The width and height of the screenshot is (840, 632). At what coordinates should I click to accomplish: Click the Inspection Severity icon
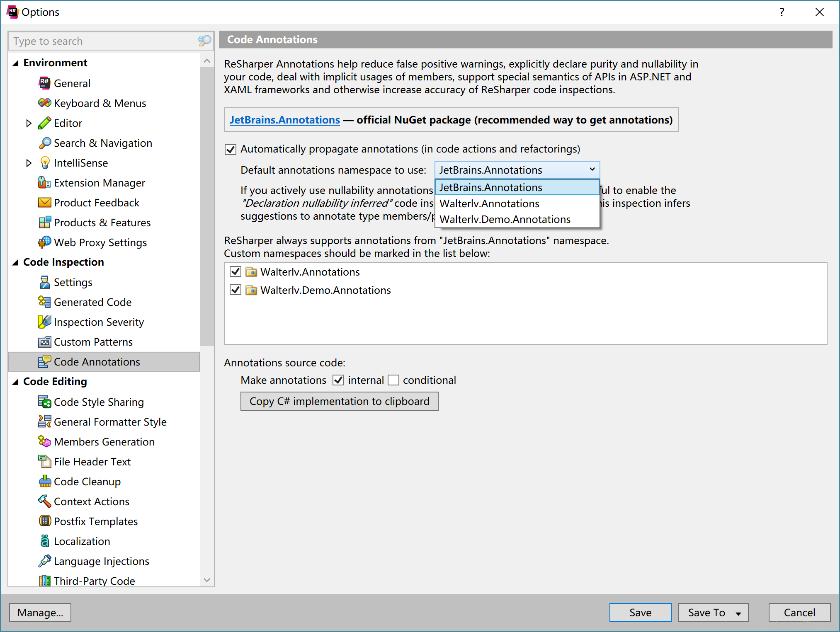click(x=44, y=322)
